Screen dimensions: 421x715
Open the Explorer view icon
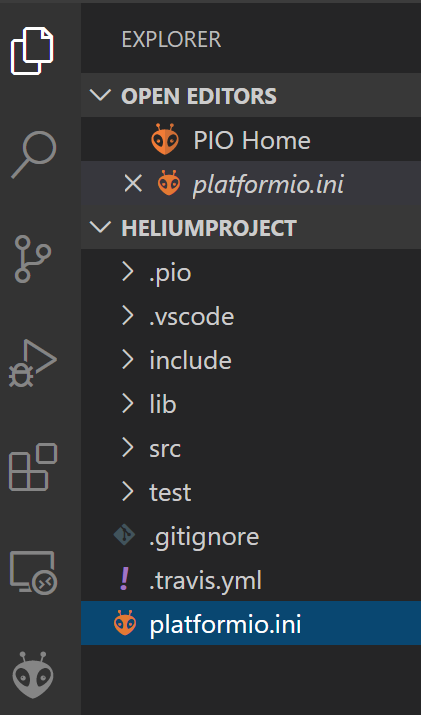click(32, 51)
